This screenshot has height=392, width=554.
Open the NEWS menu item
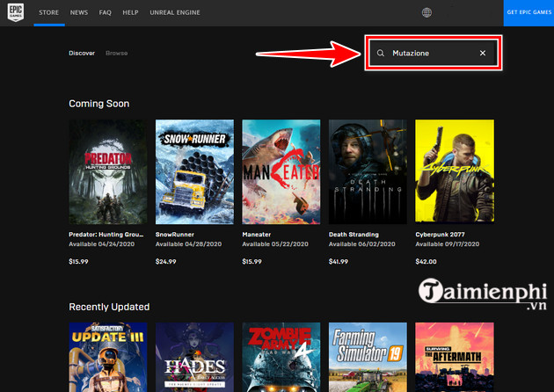click(79, 12)
